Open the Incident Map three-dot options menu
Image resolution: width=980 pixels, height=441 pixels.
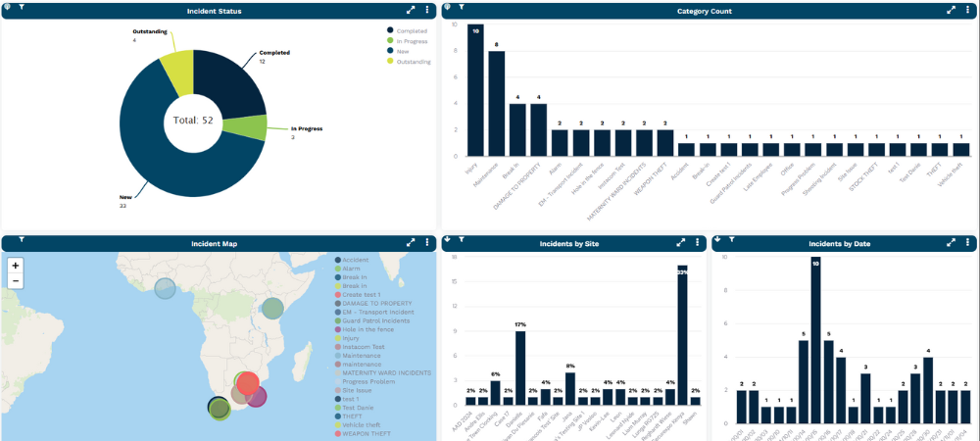428,242
